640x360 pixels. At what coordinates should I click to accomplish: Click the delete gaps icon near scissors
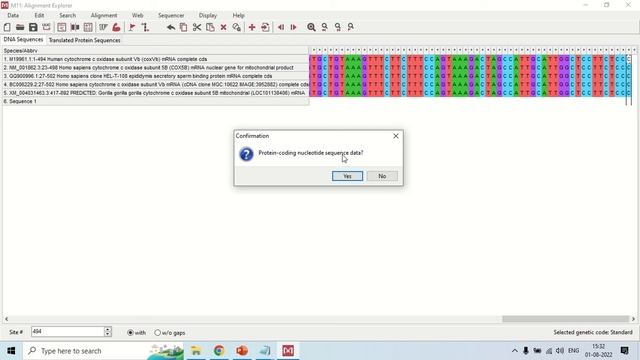236,27
